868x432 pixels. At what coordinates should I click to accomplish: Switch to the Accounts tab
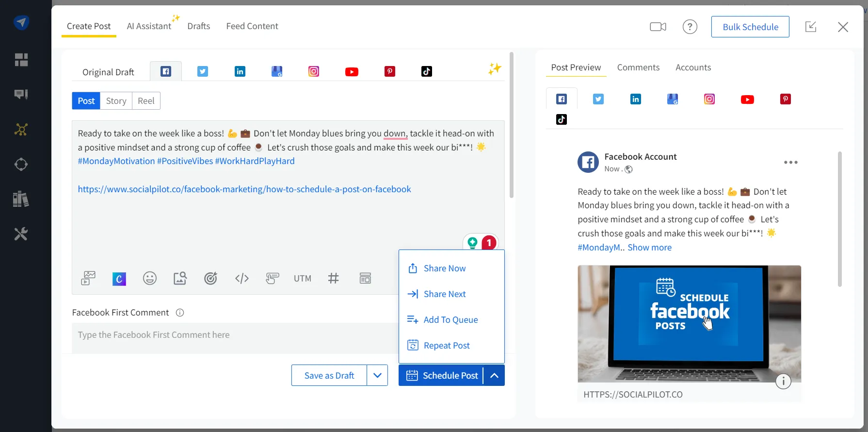point(693,67)
